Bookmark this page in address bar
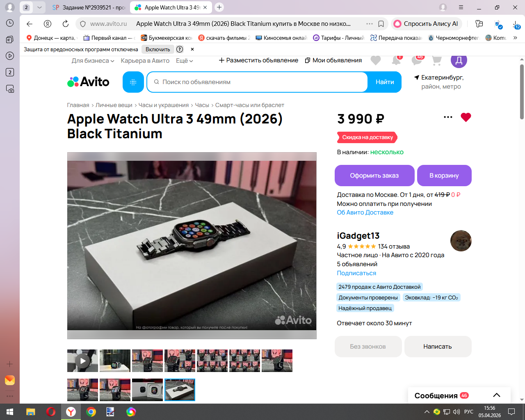525x420 pixels. [381, 24]
